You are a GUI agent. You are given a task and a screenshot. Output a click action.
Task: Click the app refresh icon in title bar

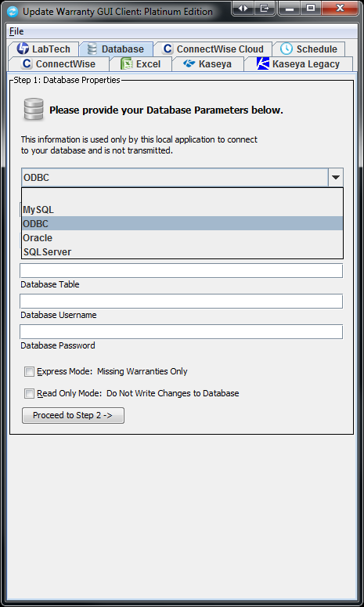tap(13, 11)
